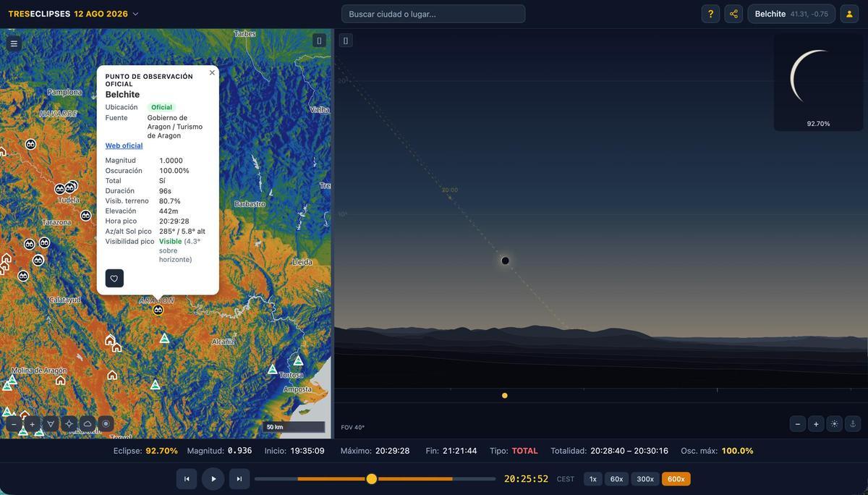
Task: Click the Belchite location button in header
Action: point(791,14)
